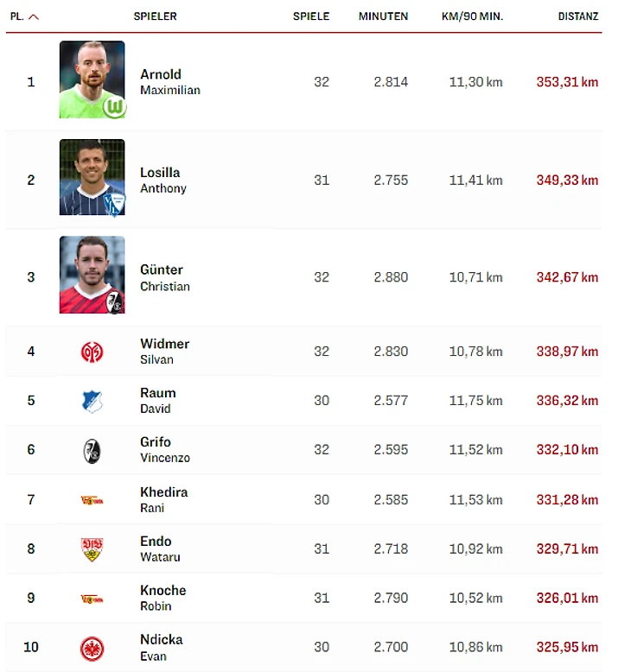Sort by KM/90 MIN. column header
Screen dimensions: 631x672
(472, 16)
